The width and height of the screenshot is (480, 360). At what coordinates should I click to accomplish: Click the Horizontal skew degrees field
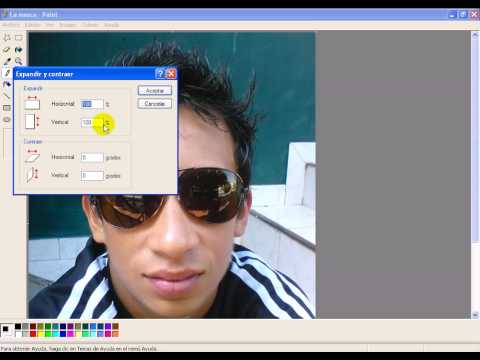tap(92, 157)
